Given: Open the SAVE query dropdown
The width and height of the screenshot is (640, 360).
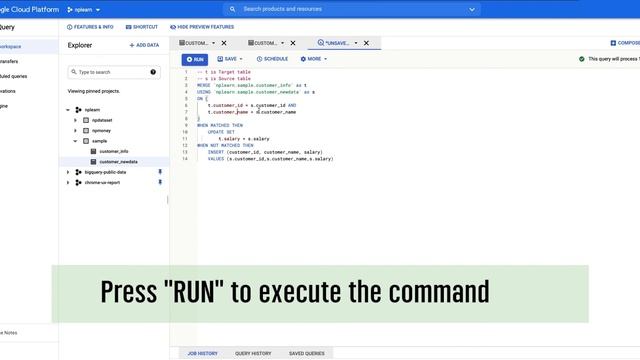Looking at the screenshot, I should coord(230,59).
